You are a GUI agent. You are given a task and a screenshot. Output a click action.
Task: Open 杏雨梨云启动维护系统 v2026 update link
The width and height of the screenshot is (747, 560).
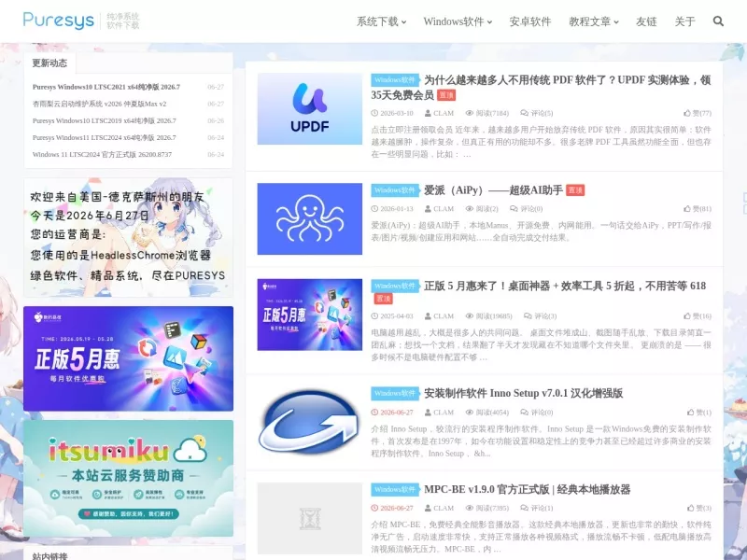[x=100, y=104]
